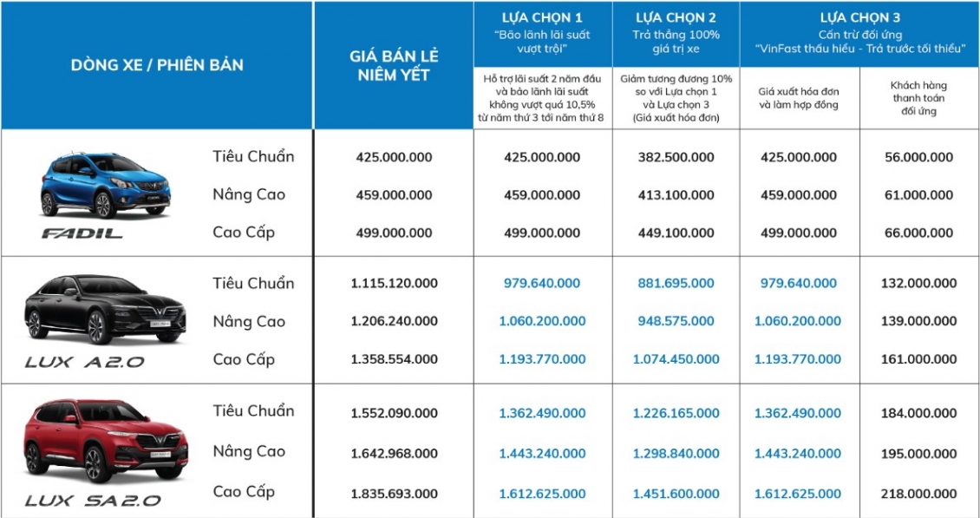The width and height of the screenshot is (980, 518).
Task: Click the Lux SA2.0 Tiêu Chuẩn version label
Action: pos(253,410)
